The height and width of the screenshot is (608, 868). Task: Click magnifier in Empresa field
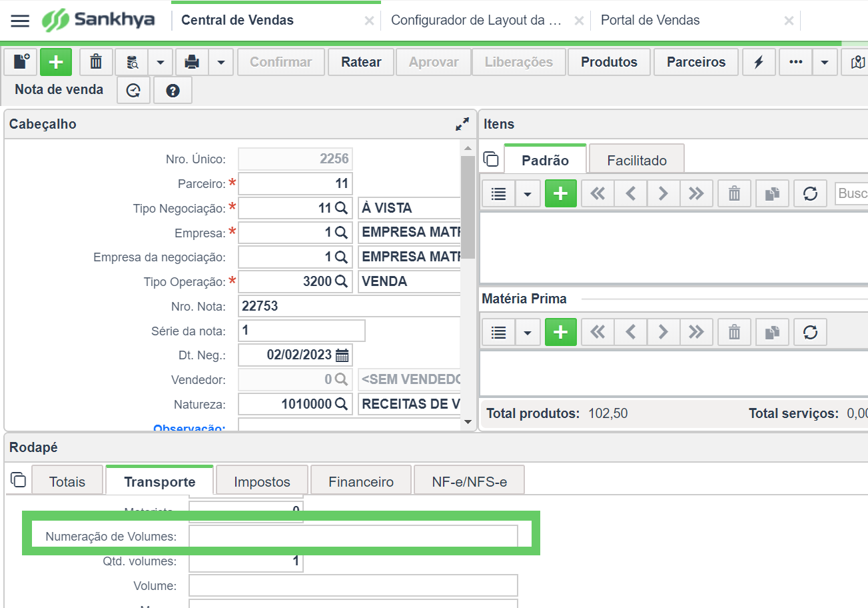pyautogui.click(x=341, y=233)
